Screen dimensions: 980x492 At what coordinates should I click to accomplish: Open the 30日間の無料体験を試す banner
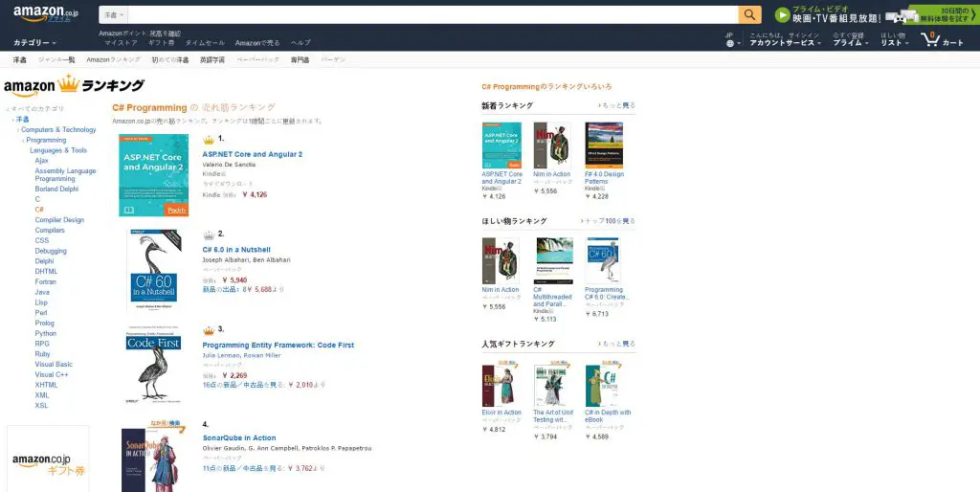coord(943,14)
